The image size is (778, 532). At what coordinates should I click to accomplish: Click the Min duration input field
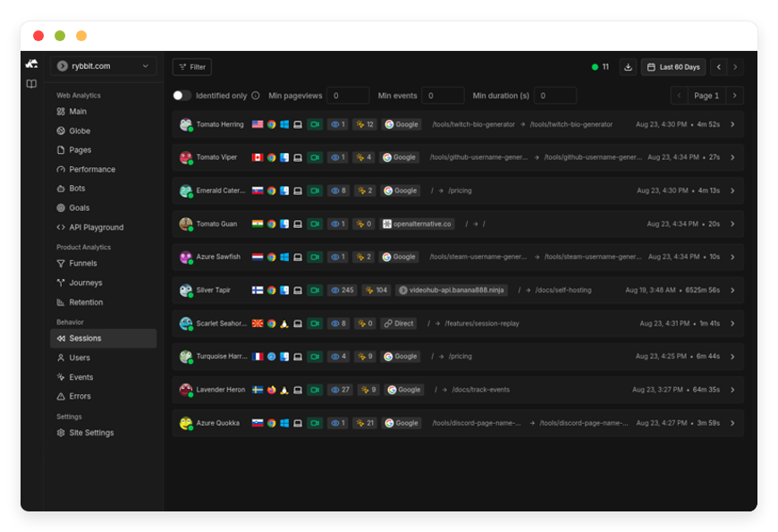(554, 96)
